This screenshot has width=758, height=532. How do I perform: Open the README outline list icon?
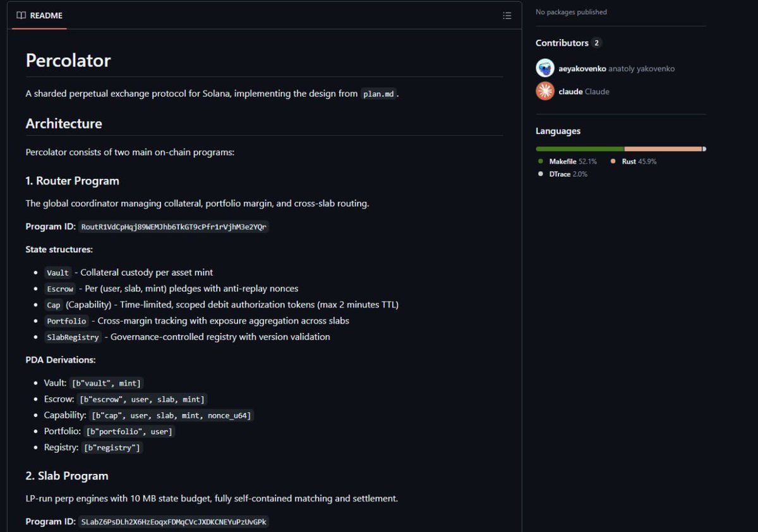point(507,15)
